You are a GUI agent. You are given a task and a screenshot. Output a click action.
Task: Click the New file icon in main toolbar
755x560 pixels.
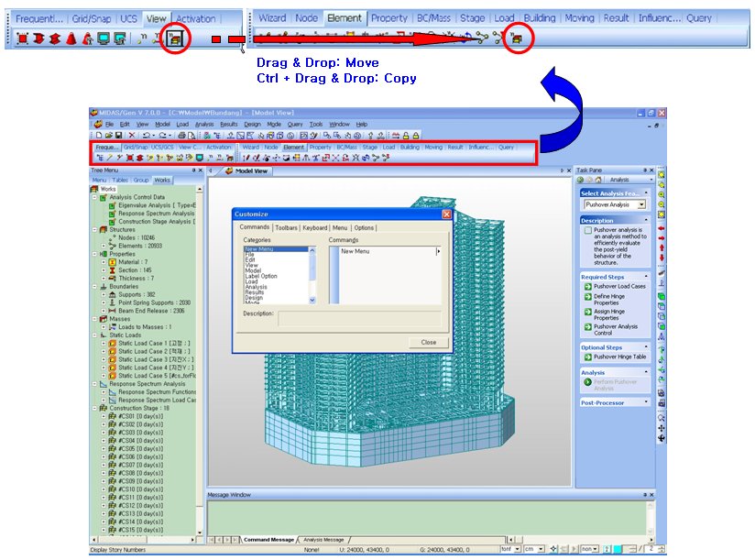[x=97, y=135]
